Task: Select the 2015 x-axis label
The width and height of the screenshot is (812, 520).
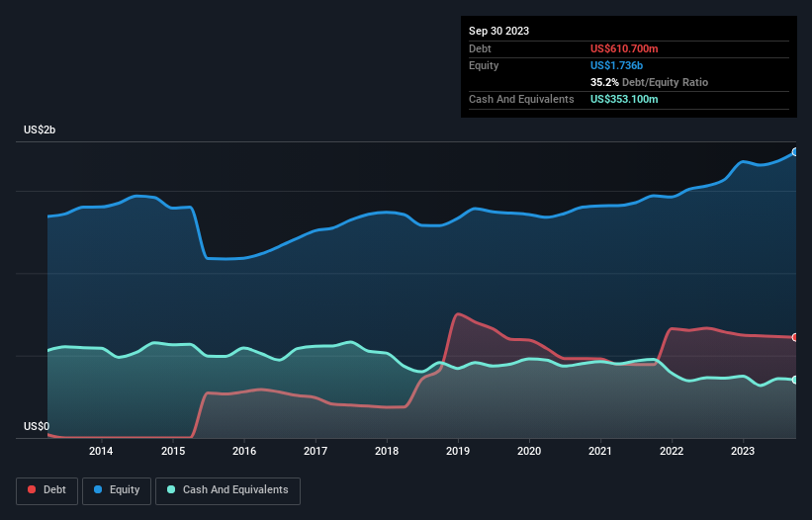Action: pos(173,451)
